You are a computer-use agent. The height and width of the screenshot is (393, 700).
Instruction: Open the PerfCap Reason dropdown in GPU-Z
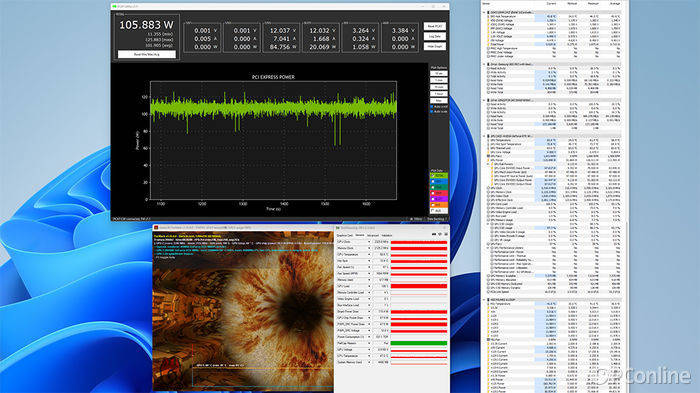(x=369, y=343)
